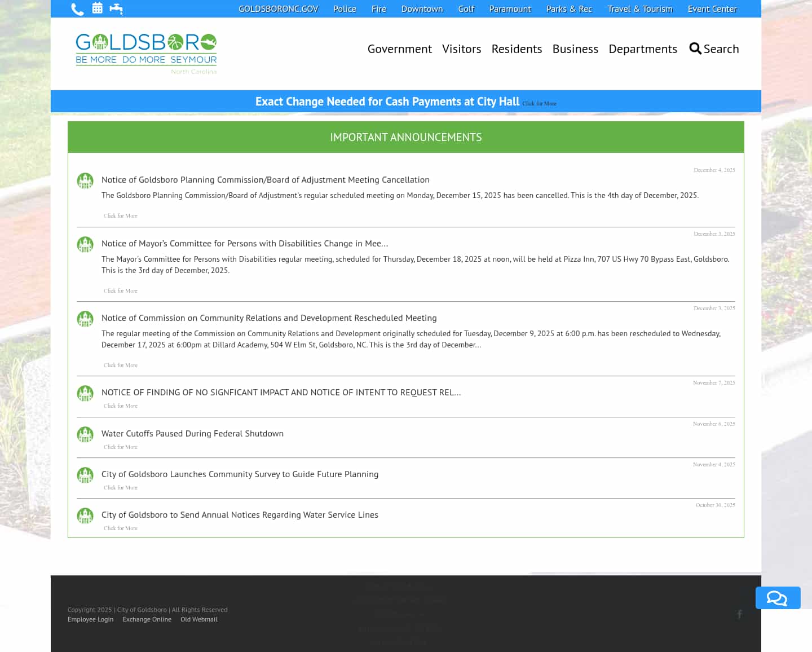This screenshot has height=652, width=812.
Task: Open the Residents dropdown menu
Action: pyautogui.click(x=517, y=49)
